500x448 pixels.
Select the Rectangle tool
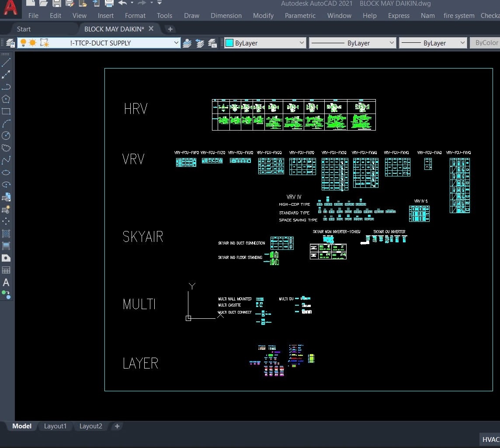point(6,111)
